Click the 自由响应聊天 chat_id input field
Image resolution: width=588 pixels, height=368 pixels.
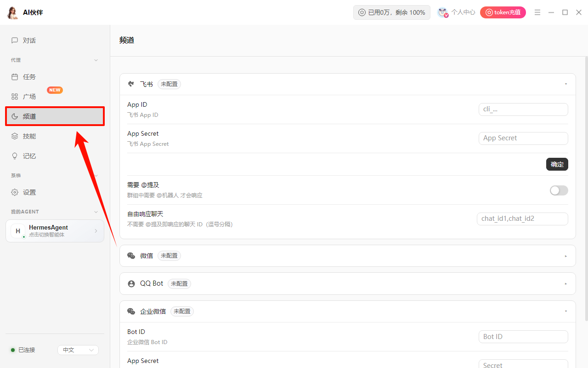(522, 219)
